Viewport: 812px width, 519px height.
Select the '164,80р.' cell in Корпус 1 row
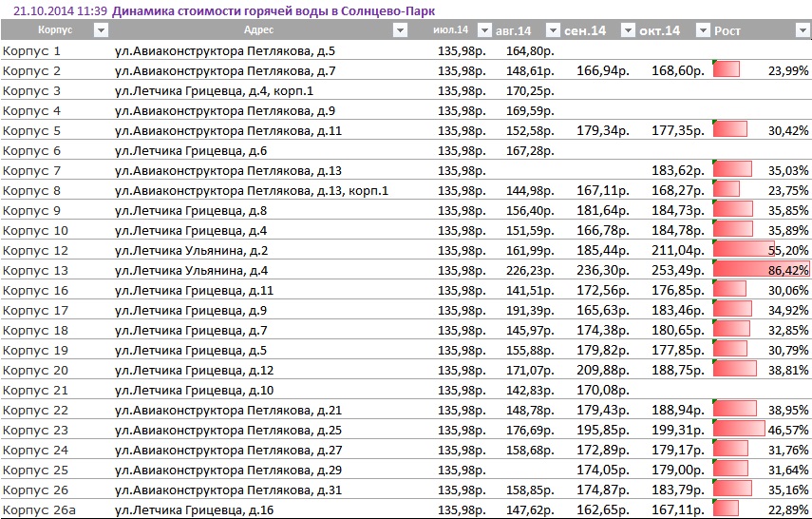[x=530, y=50]
